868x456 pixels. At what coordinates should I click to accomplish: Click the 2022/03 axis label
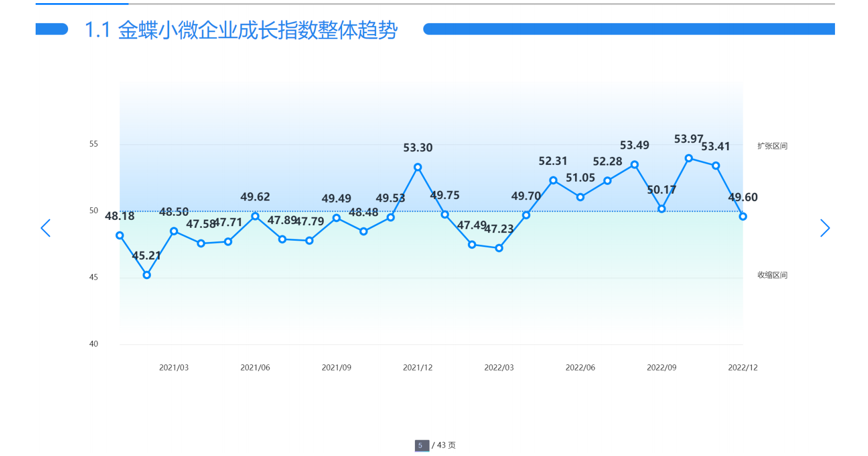coord(499,368)
